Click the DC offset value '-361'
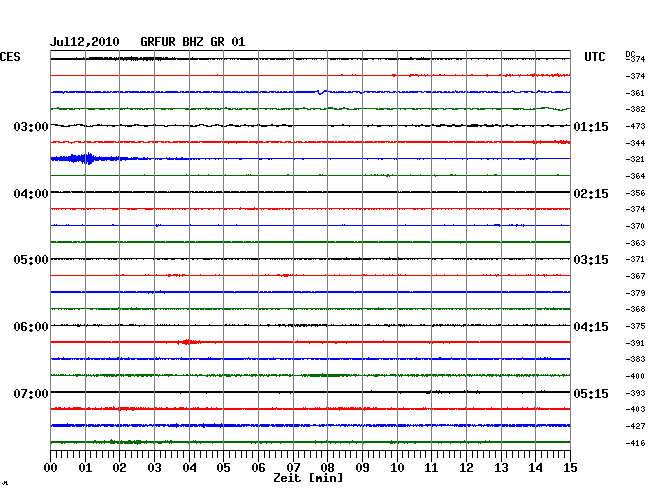650x494 pixels. [x=635, y=93]
